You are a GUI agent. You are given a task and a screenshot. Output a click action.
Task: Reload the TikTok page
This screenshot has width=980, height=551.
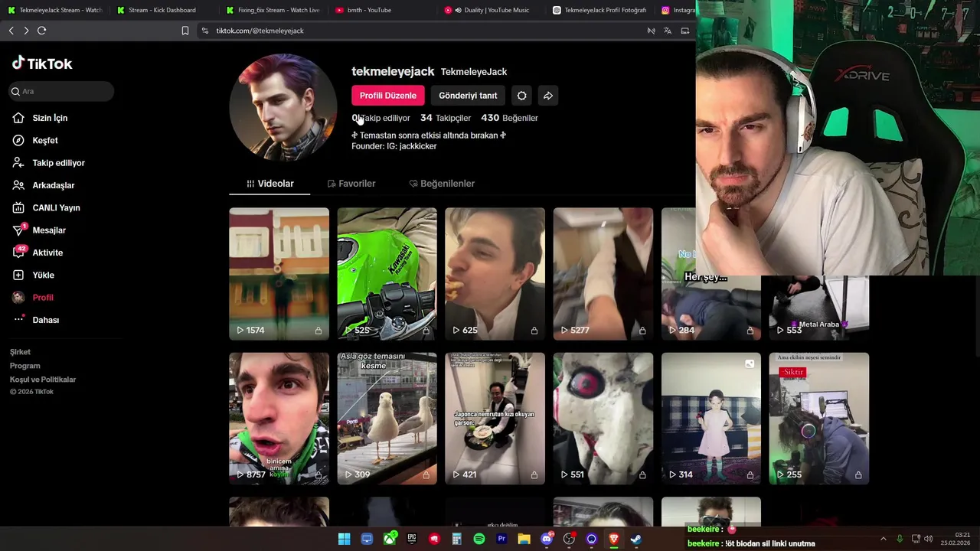coord(41,31)
